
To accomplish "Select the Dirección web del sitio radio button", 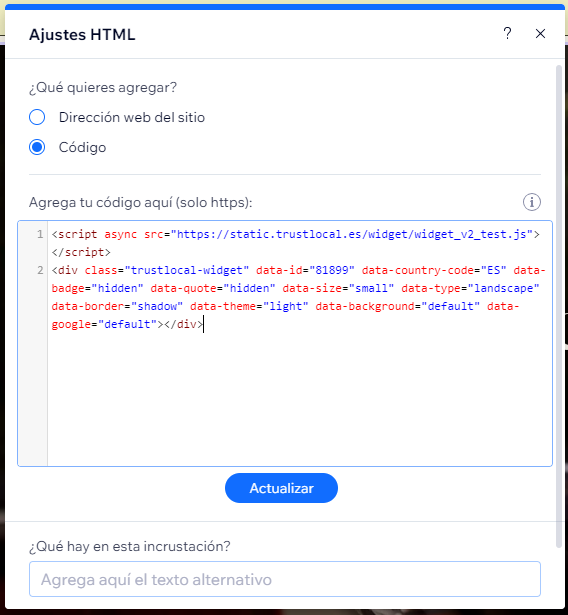I will click(37, 117).
